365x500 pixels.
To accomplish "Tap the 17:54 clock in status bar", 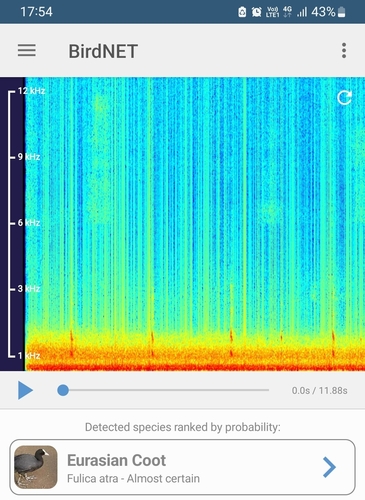I will click(36, 12).
